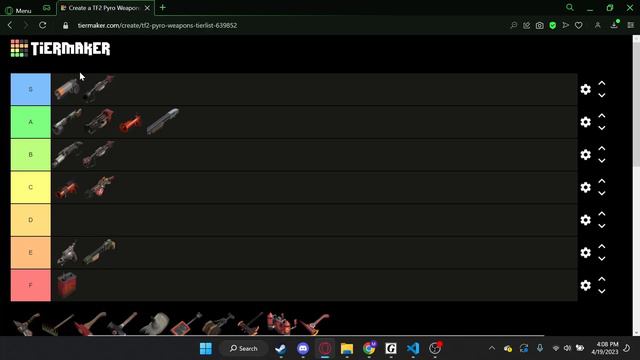The image size is (640, 360).
Task: Move S tier row up with chevron
Action: click(602, 83)
